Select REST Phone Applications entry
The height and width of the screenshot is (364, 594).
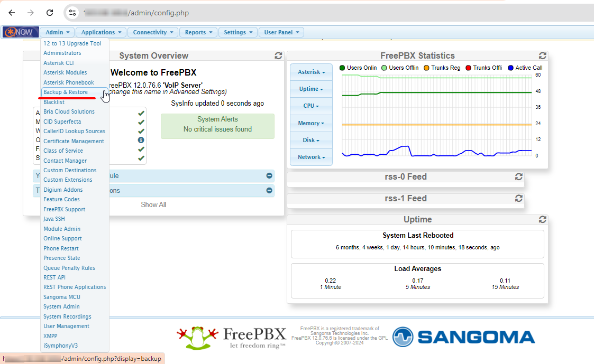click(x=75, y=287)
